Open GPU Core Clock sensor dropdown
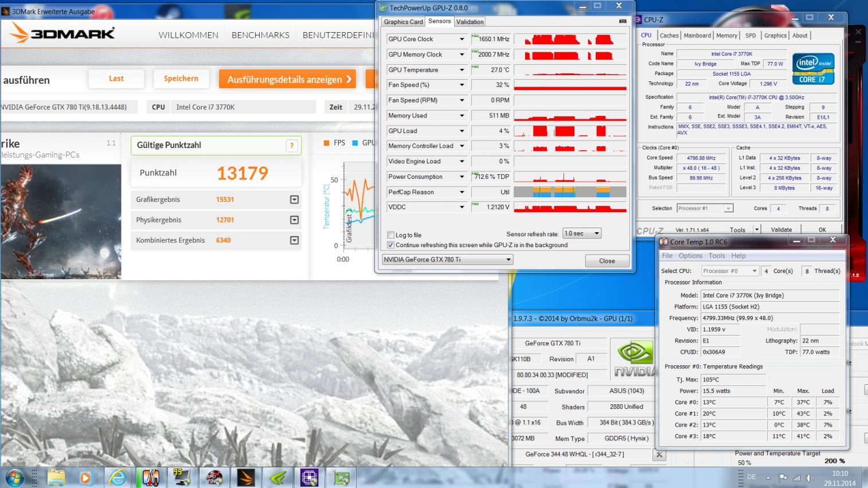Screen dimensions: 868x488 click(x=462, y=39)
